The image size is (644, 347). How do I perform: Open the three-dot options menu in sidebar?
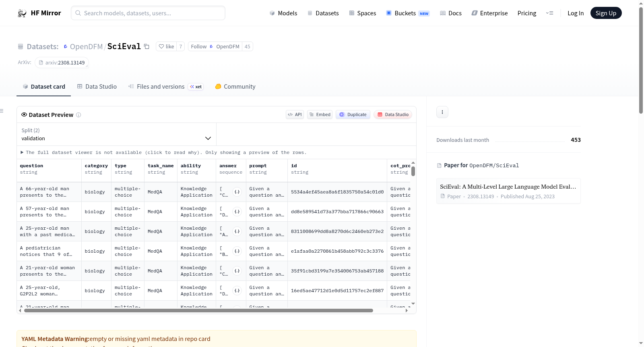pyautogui.click(x=442, y=112)
